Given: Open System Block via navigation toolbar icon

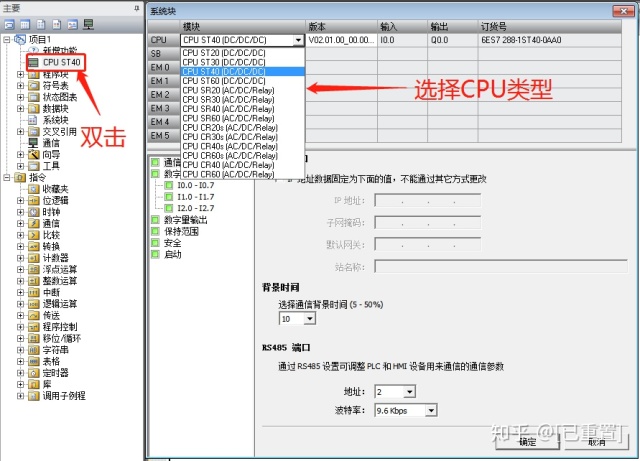Looking at the screenshot, I should pos(57,25).
